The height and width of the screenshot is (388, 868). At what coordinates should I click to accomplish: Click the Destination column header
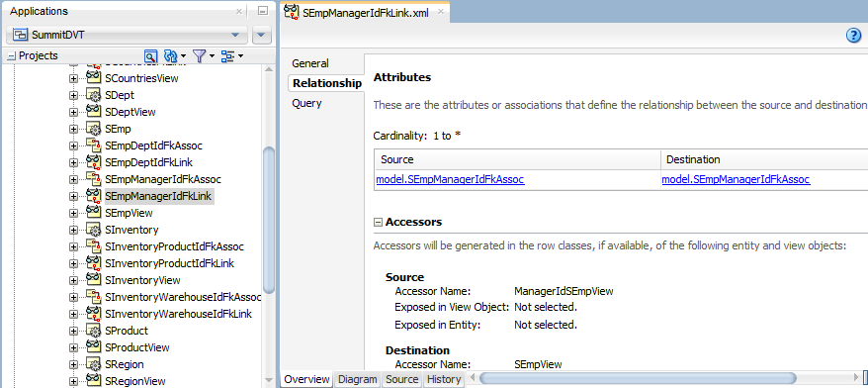764,159
